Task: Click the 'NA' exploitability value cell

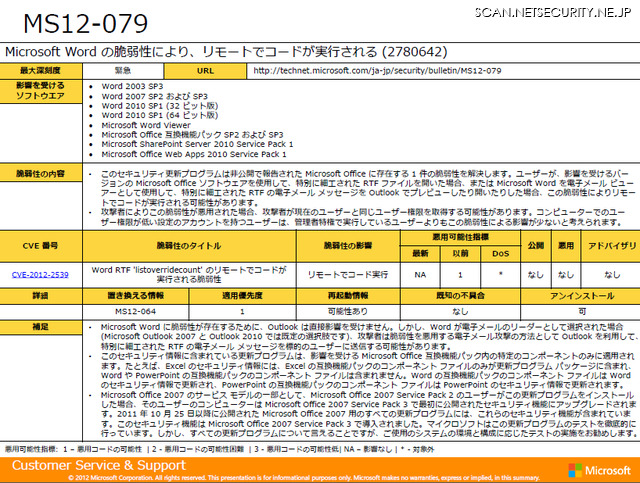Action: 420,275
